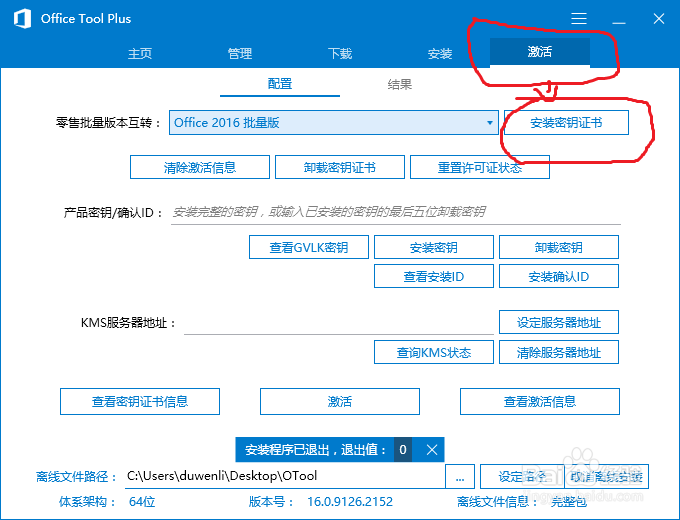Focus the KMS服务器地址 input field
This screenshot has width=680, height=520.
point(339,323)
